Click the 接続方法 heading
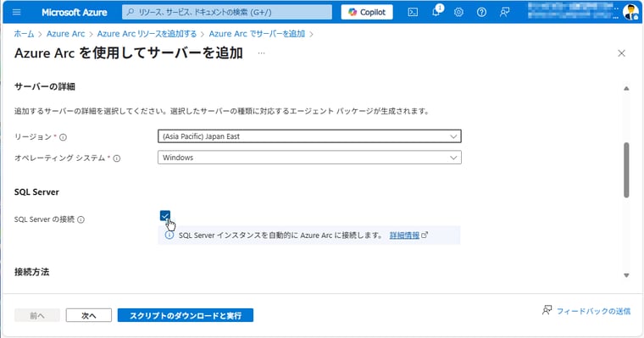The image size is (644, 338). (x=31, y=272)
